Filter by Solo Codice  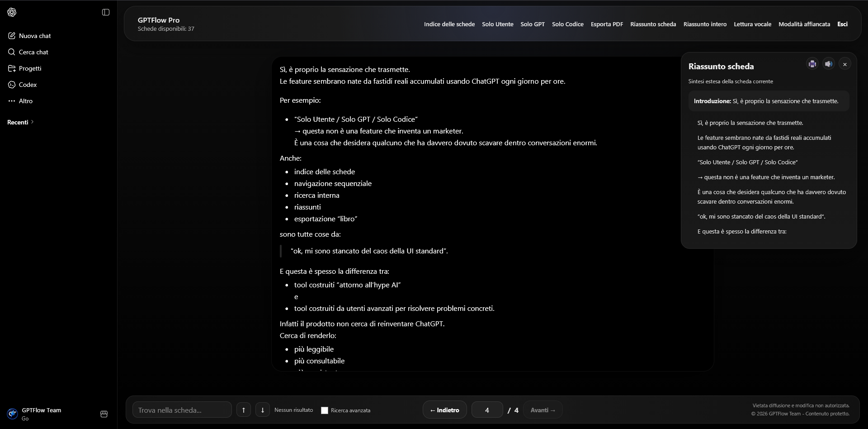tap(568, 24)
